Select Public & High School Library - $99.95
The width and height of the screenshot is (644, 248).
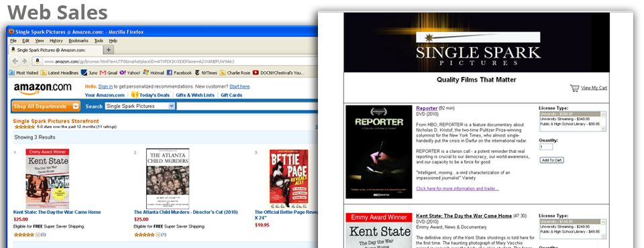pos(570,123)
